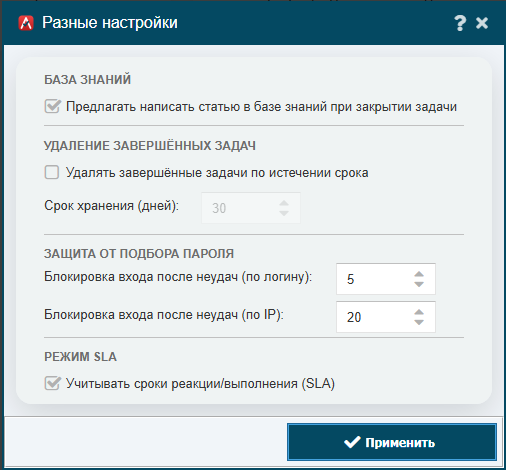Decrease the по логину block count
Screen dimensions: 506x470
(x=419, y=284)
